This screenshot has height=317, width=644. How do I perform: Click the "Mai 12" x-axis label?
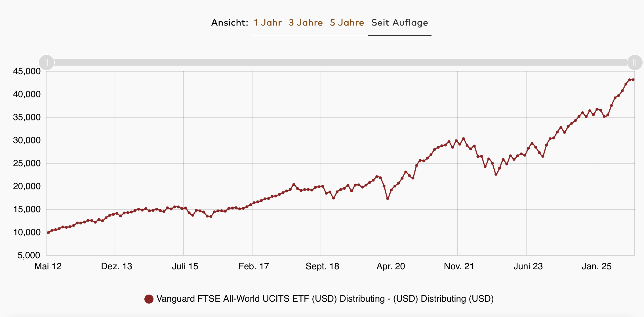click(48, 266)
